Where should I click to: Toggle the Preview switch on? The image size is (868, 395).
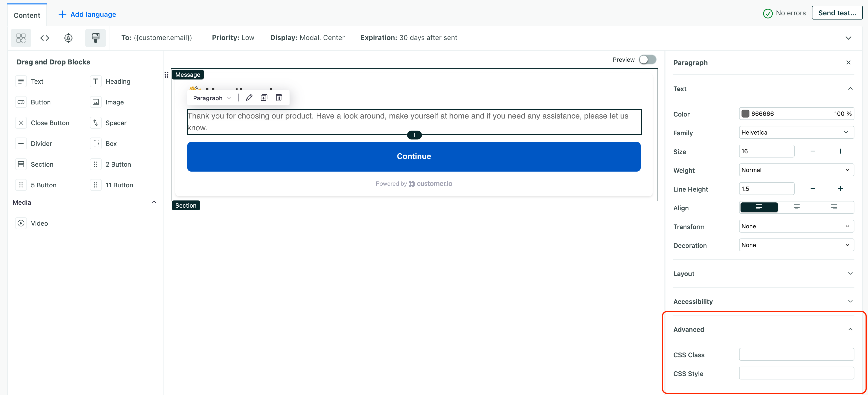click(x=647, y=59)
